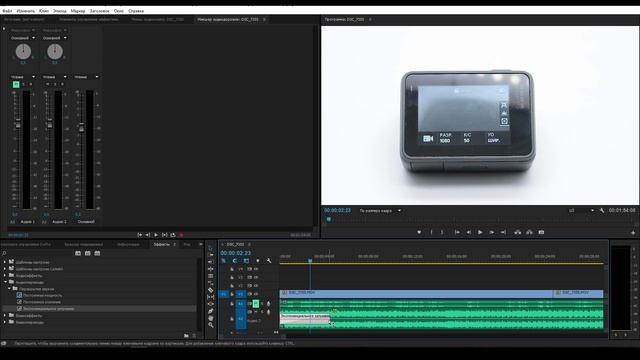Open the "Клип" menu
Image resolution: width=640 pixels, height=360 pixels.
coord(44,11)
